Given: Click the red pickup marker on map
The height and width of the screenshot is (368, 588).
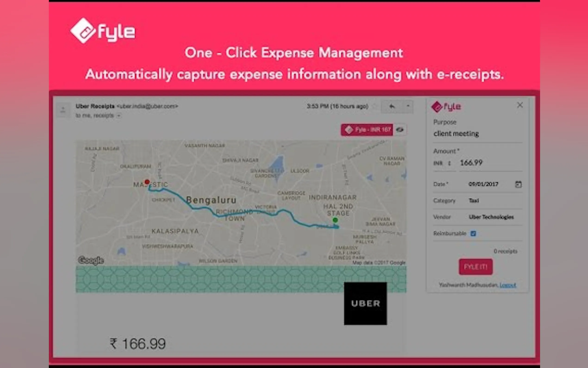Looking at the screenshot, I should click(147, 182).
